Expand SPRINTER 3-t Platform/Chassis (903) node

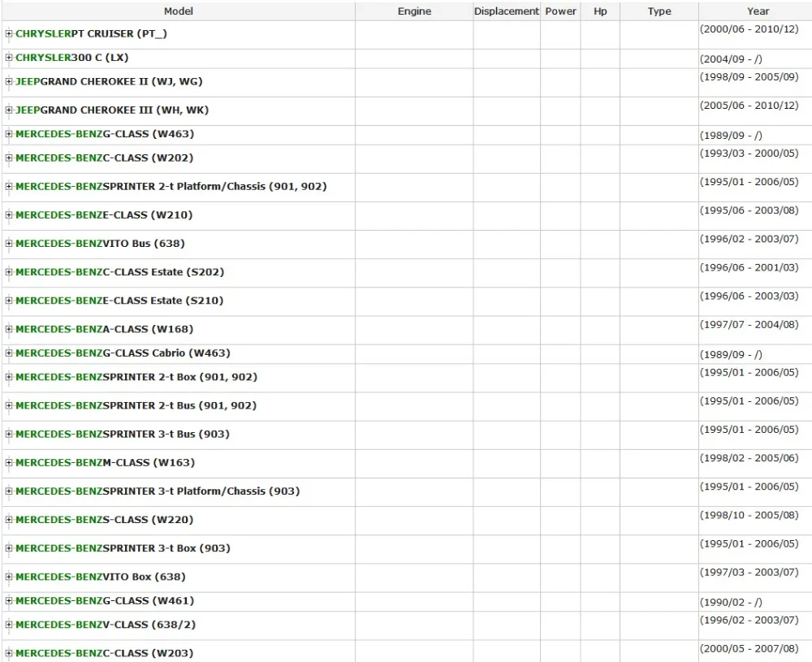pos(9,491)
